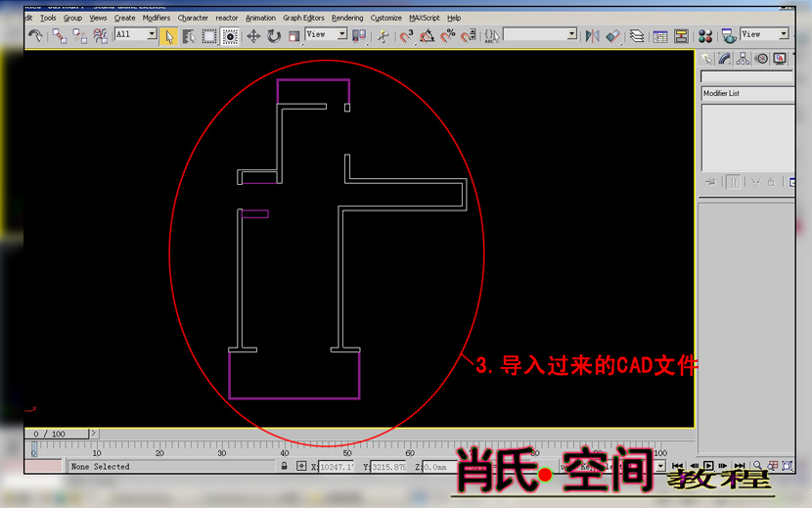
Task: Open the Graph Editors menu
Action: 303,18
